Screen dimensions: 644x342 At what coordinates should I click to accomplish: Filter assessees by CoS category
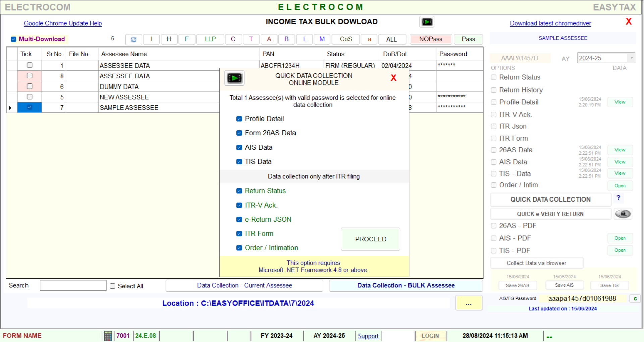[346, 39]
